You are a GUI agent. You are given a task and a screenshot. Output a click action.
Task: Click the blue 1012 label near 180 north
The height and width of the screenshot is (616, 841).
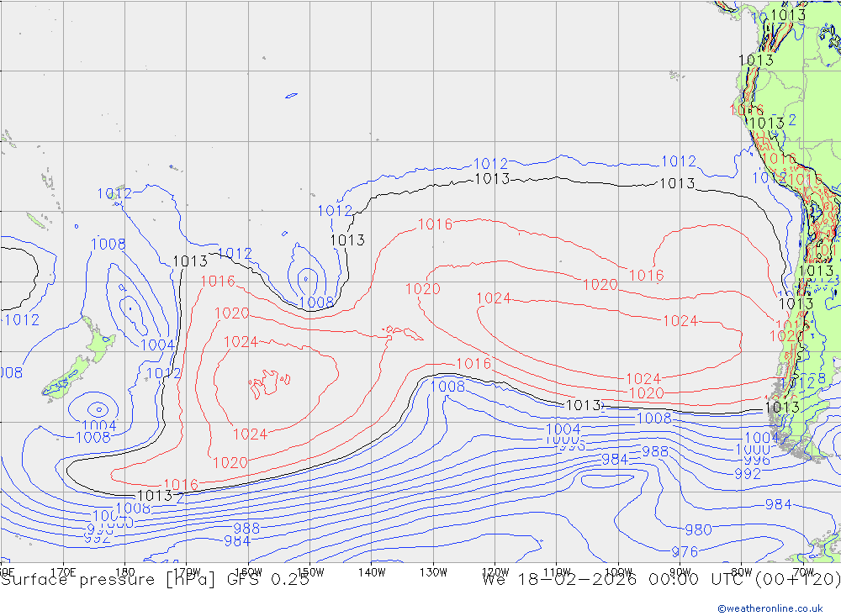(114, 193)
